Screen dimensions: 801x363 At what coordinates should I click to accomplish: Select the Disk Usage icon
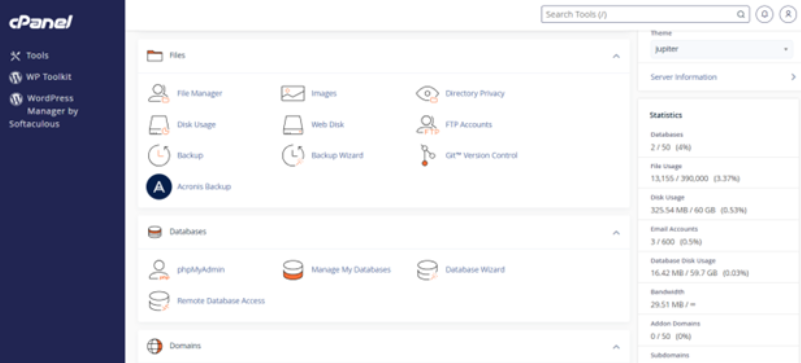pos(158,125)
